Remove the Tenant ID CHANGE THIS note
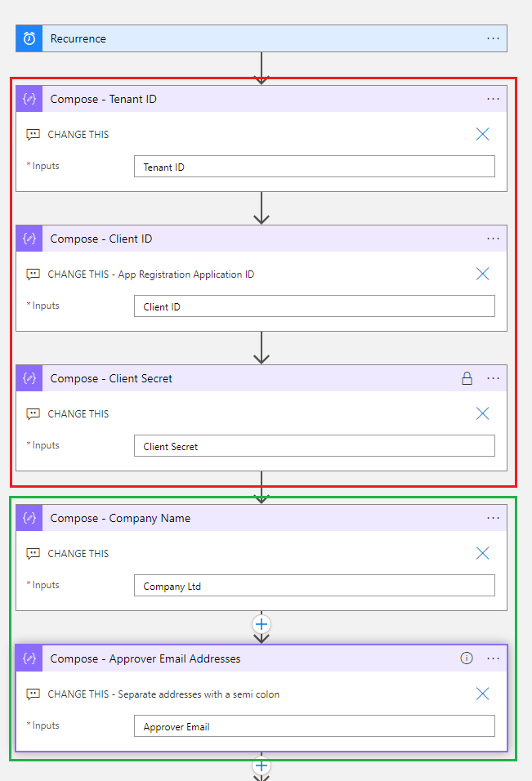Screen dimensions: 532x781 click(482, 134)
